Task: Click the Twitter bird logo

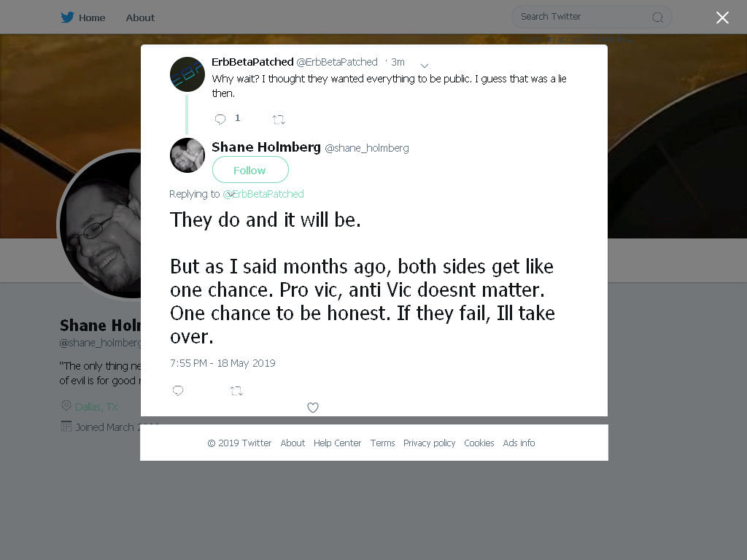Action: (67, 17)
